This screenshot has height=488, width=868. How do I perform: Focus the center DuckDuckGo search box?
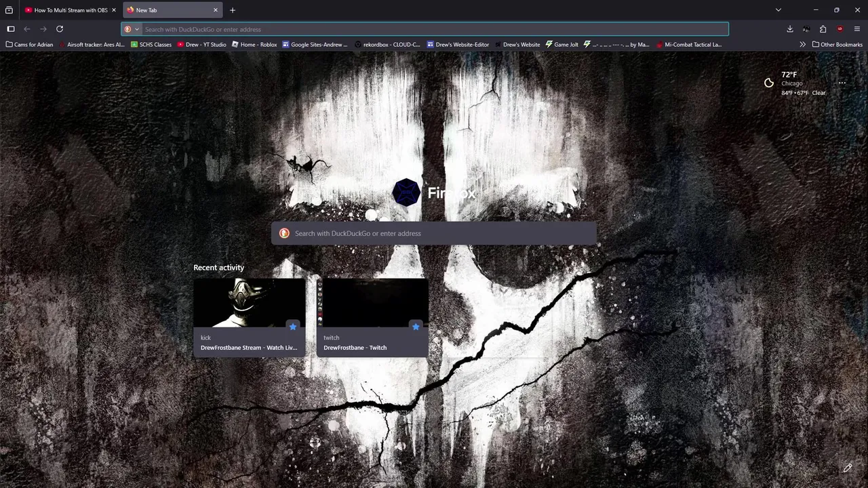coord(434,233)
